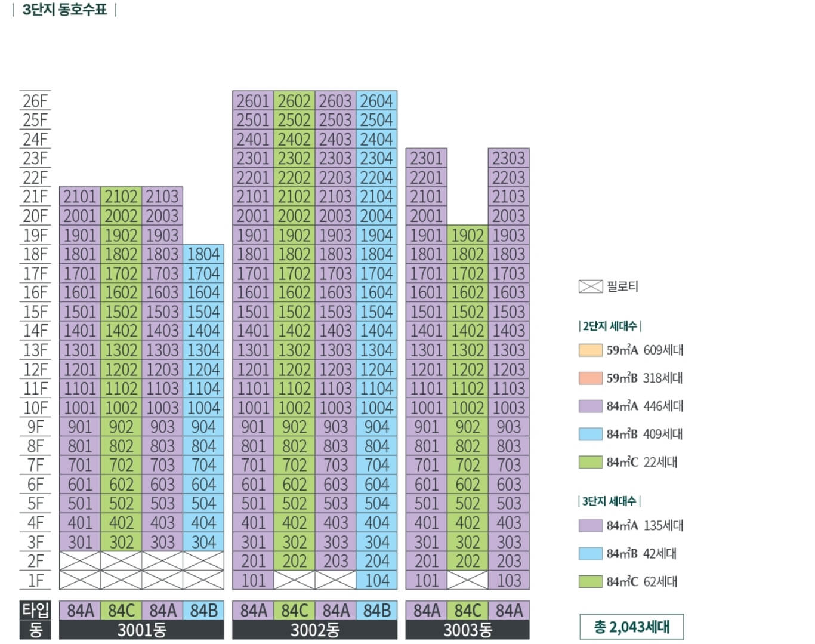Select the 84B type label under 3002동
This screenshot has height=644, width=815.
376,611
